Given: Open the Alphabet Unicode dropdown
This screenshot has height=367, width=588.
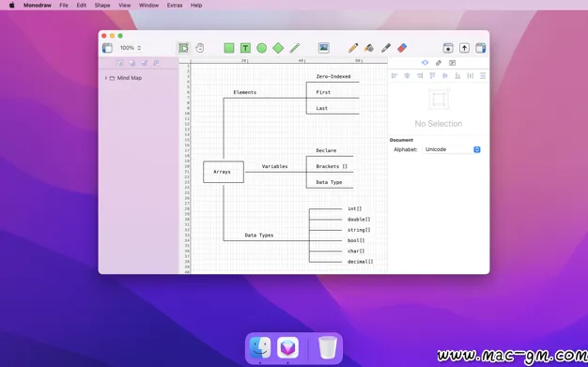Looking at the screenshot, I should [x=452, y=149].
